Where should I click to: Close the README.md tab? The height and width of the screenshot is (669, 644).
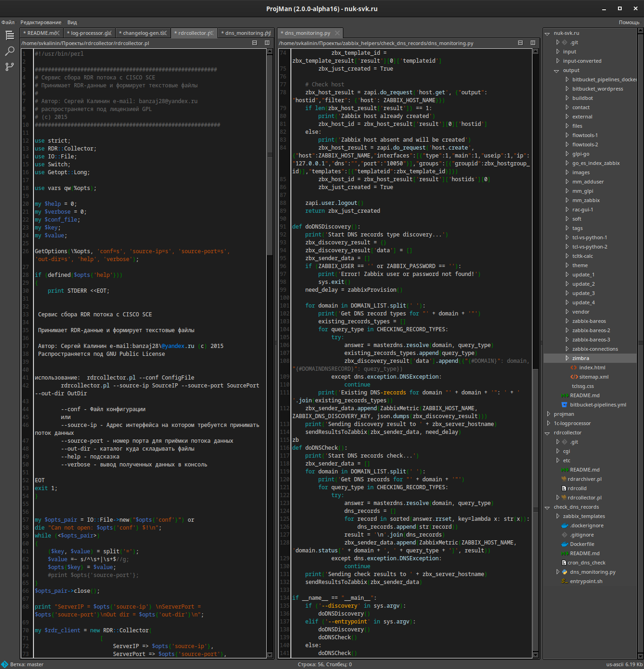tap(57, 33)
